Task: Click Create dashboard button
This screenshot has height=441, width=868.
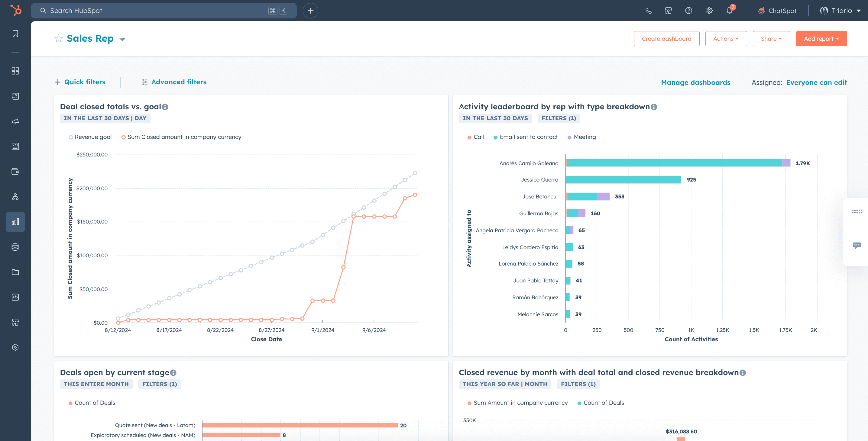Action: [x=666, y=39]
